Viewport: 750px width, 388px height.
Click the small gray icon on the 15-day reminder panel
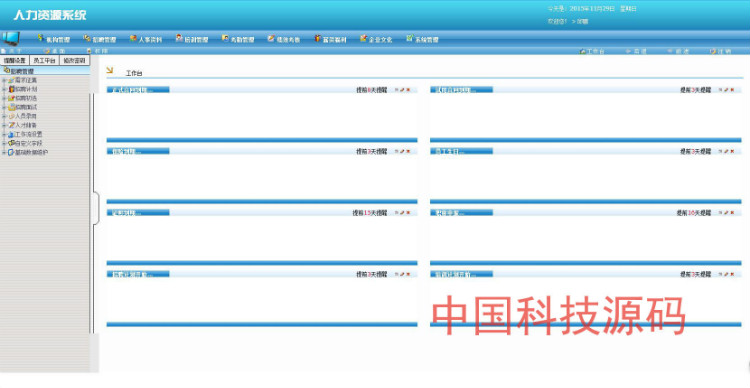pos(397,212)
